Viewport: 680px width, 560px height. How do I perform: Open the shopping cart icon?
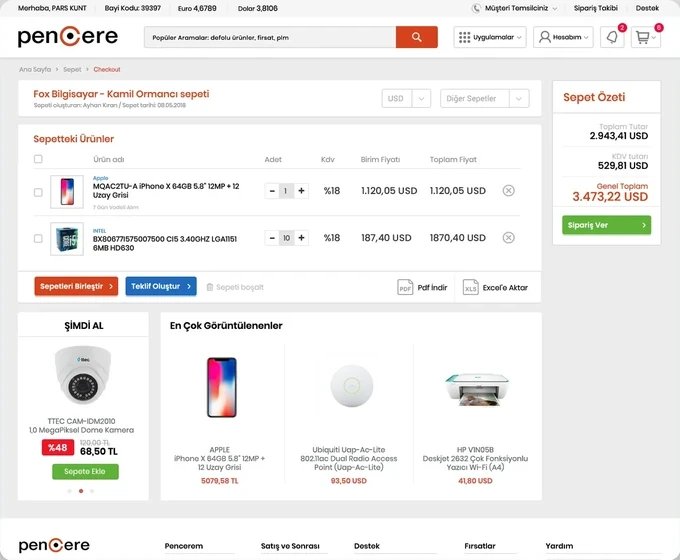645,37
